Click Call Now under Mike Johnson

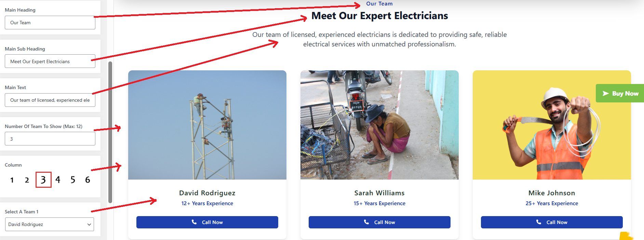coord(552,222)
